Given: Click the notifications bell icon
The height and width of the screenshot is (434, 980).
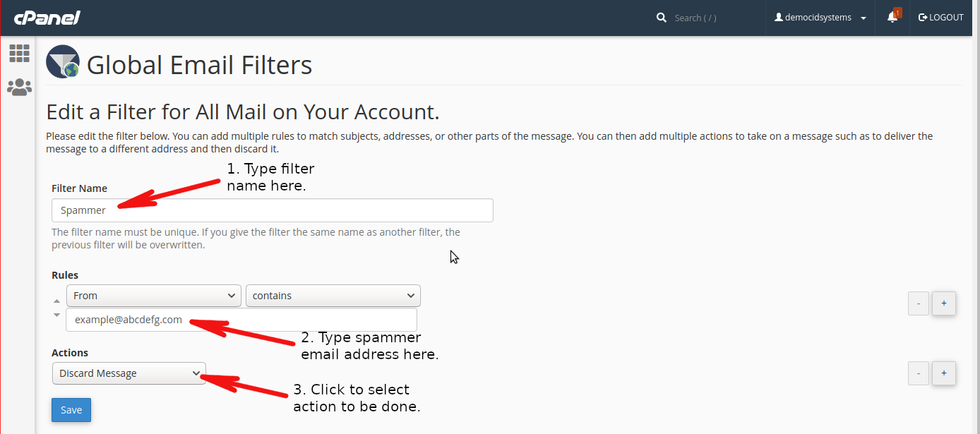Looking at the screenshot, I should point(892,18).
